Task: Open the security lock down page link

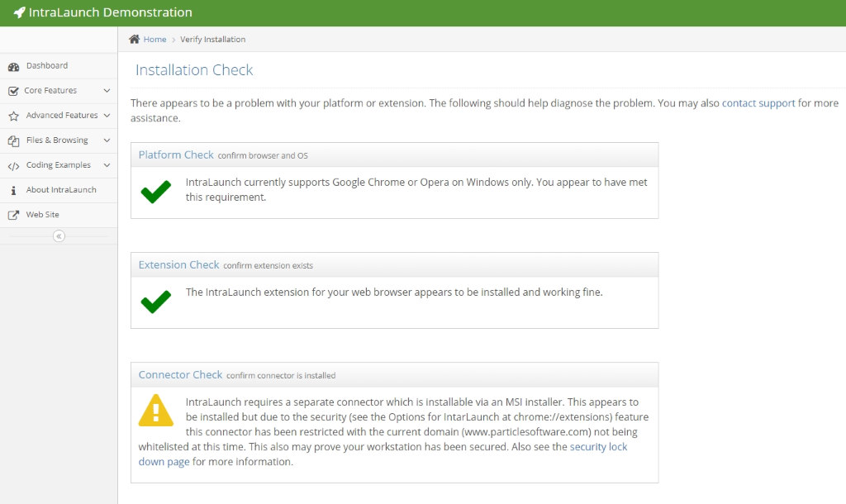Action: [383, 454]
